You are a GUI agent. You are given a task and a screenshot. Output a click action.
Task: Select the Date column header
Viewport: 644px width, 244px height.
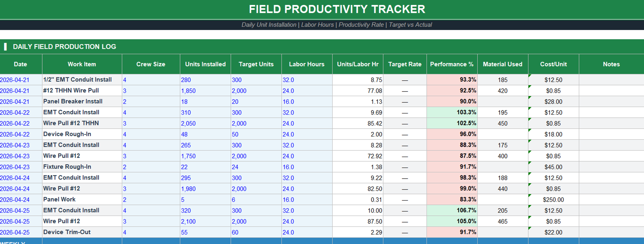[21, 64]
